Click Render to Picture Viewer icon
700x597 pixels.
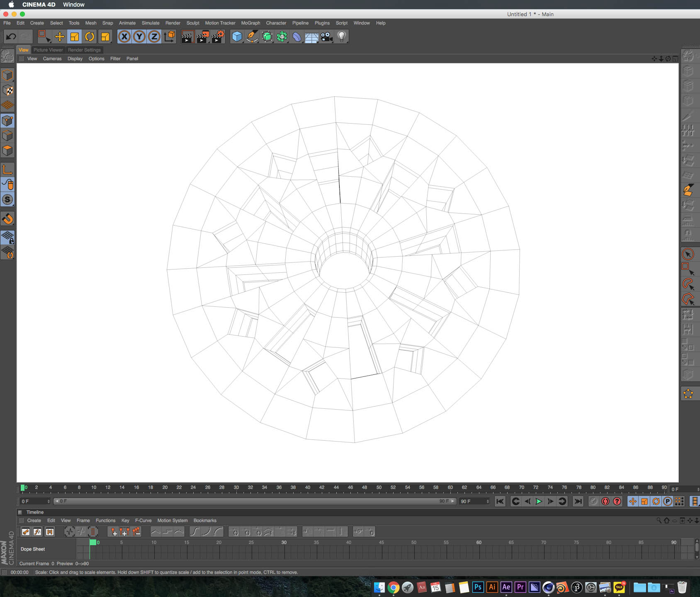coord(202,36)
